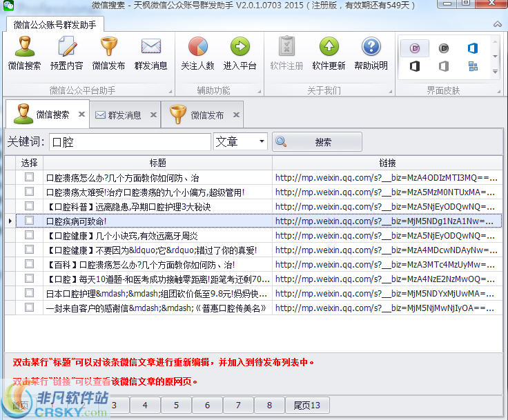Switch to 微信公众账号群发助手 ribbon tab

click(x=55, y=25)
